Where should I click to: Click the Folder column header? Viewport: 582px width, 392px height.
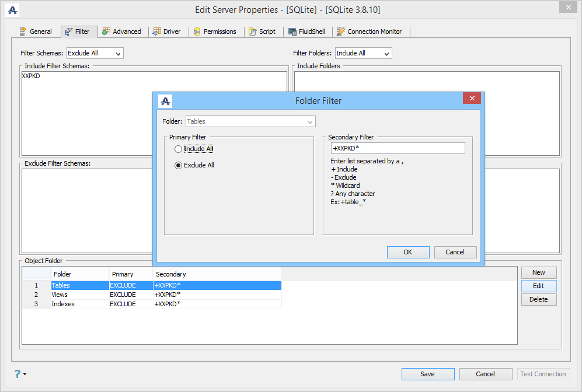(x=80, y=274)
